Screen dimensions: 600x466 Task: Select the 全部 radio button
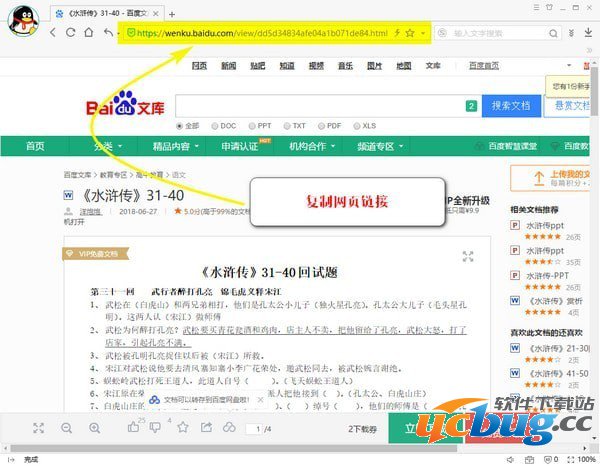pyautogui.click(x=179, y=126)
